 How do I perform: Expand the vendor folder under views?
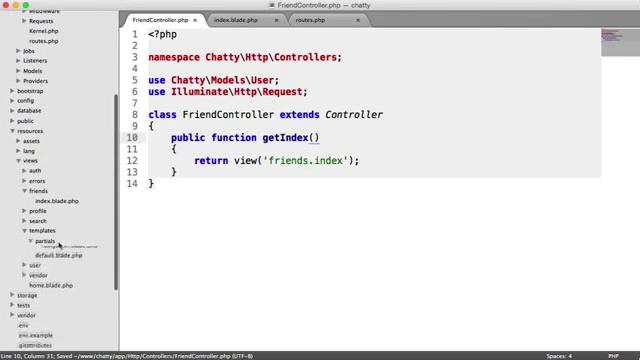(x=24, y=275)
